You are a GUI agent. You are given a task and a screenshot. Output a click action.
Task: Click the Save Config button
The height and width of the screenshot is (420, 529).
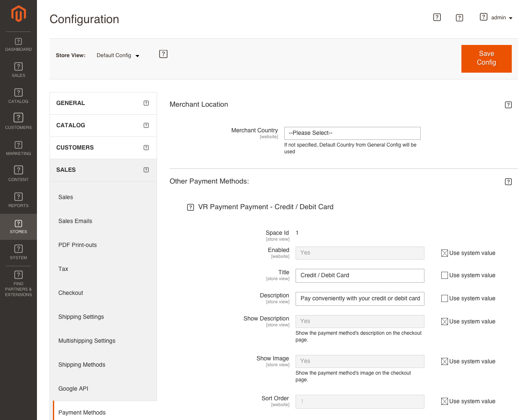tap(486, 58)
